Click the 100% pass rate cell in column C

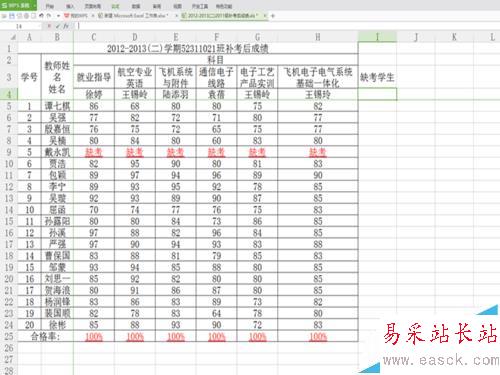coord(94,337)
